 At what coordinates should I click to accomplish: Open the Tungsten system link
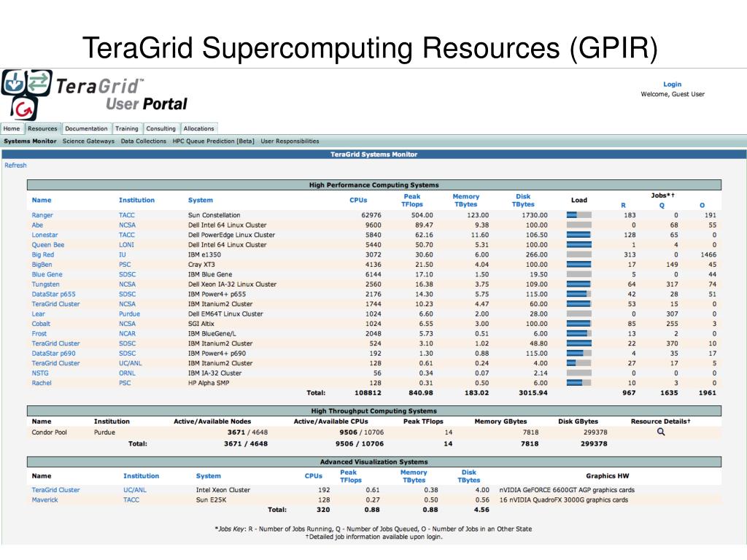[x=46, y=284]
